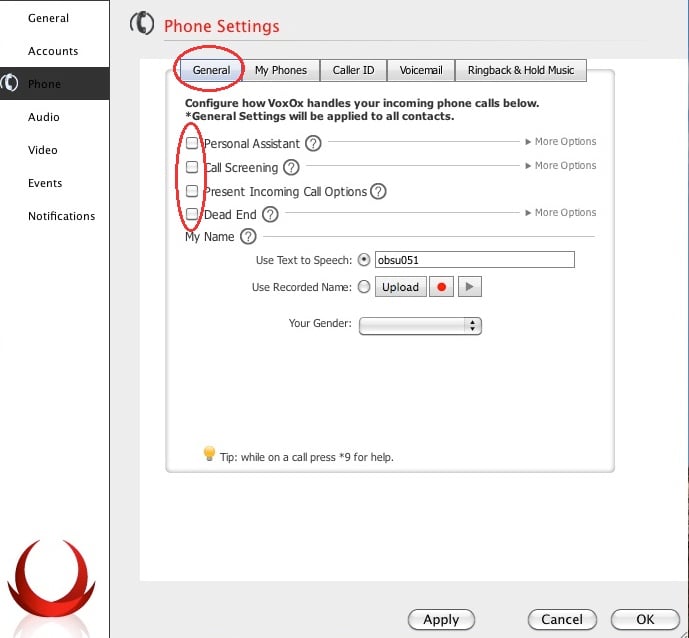Open the Ringback & Hold Music tab

click(521, 70)
